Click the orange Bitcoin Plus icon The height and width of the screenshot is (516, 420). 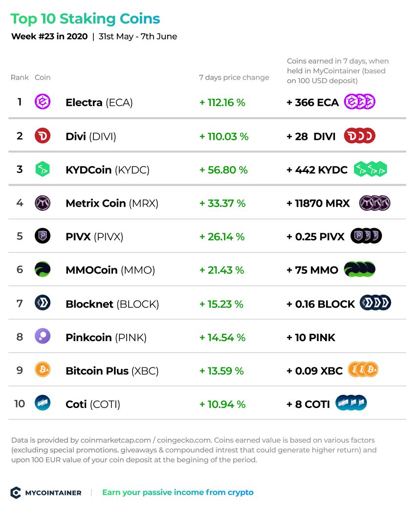[x=43, y=369]
